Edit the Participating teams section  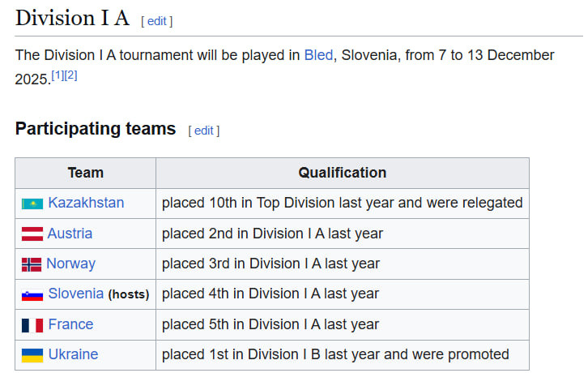click(x=204, y=131)
